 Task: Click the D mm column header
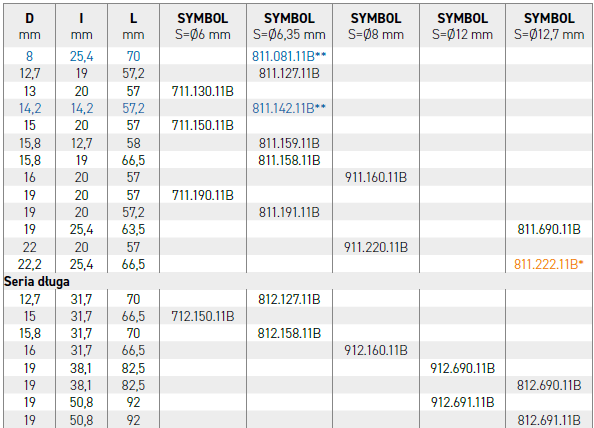click(30, 26)
